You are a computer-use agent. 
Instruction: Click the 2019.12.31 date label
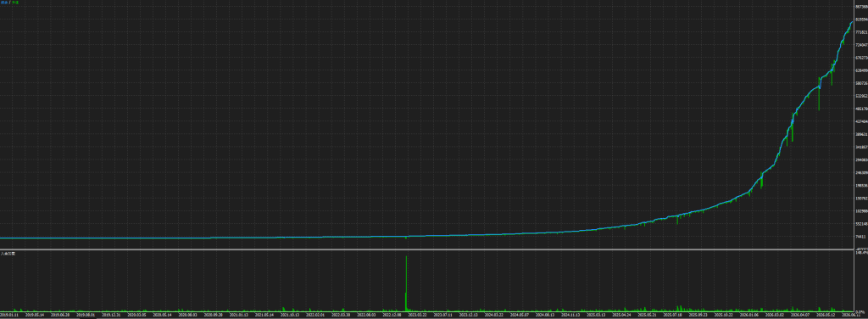click(x=111, y=315)
